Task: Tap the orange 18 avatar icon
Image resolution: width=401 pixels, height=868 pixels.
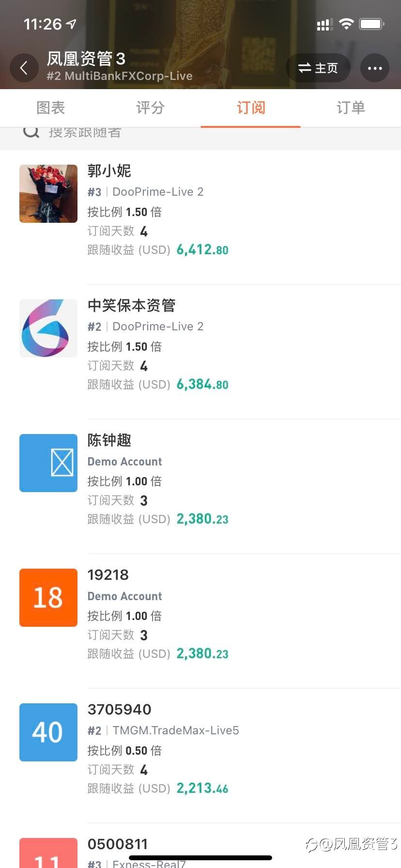Action: 48,598
